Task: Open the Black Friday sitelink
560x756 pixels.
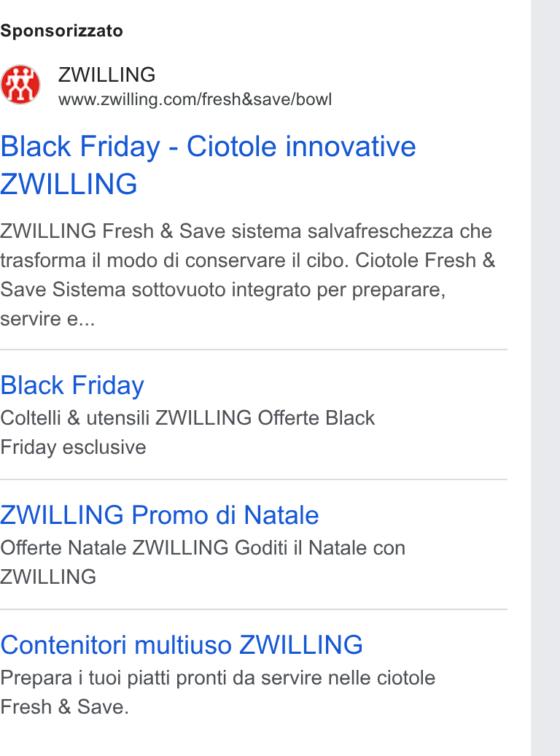Action: (x=72, y=385)
